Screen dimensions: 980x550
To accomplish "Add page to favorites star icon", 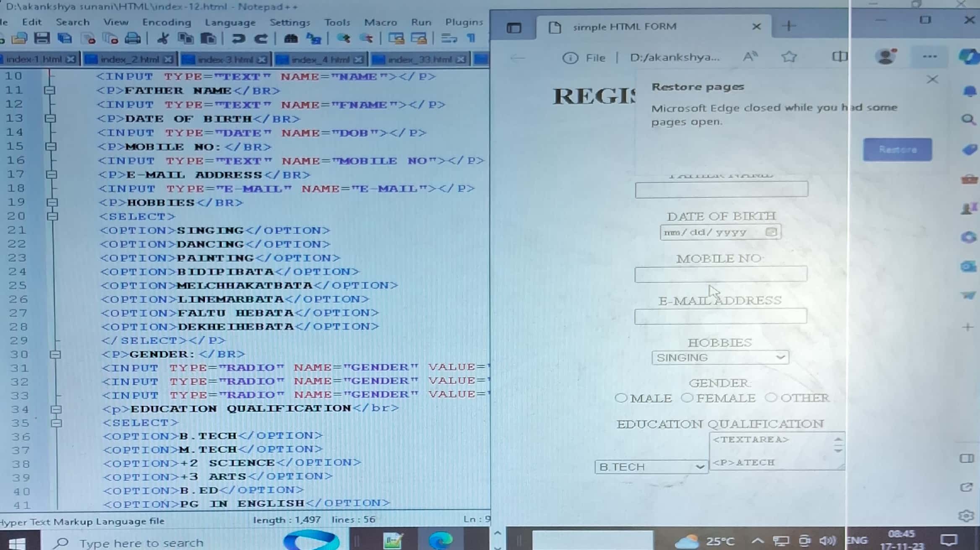I will pos(789,57).
